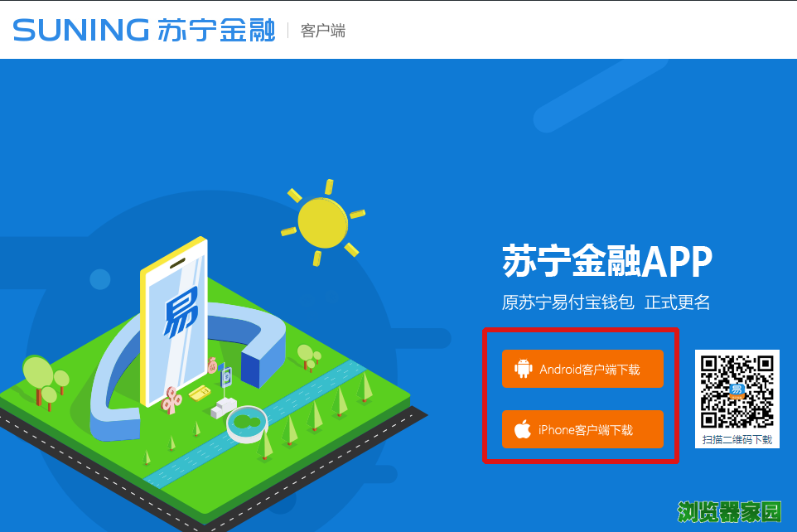Click the gold bar beside the phone

pos(200,393)
